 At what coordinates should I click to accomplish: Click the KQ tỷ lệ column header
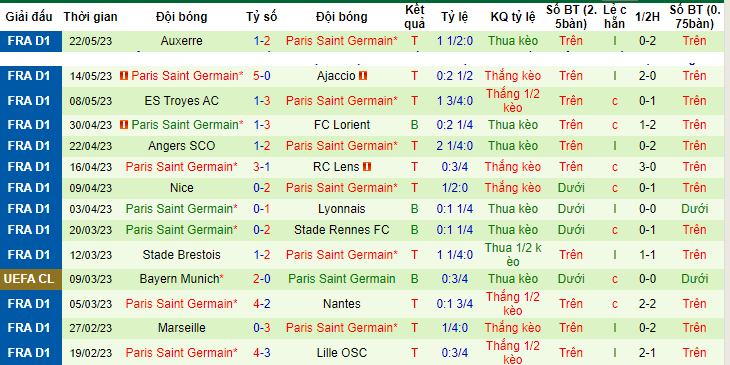click(x=513, y=17)
